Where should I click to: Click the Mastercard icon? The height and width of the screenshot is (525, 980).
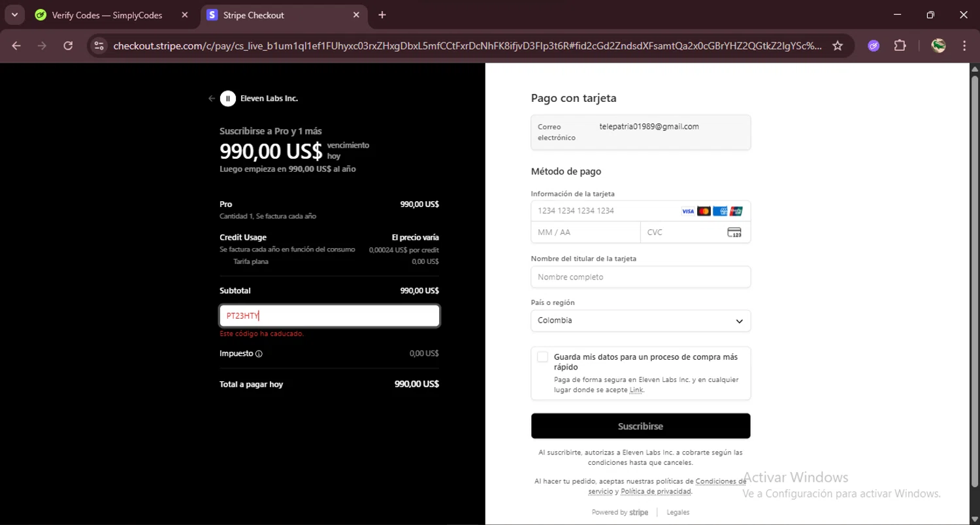[704, 211]
